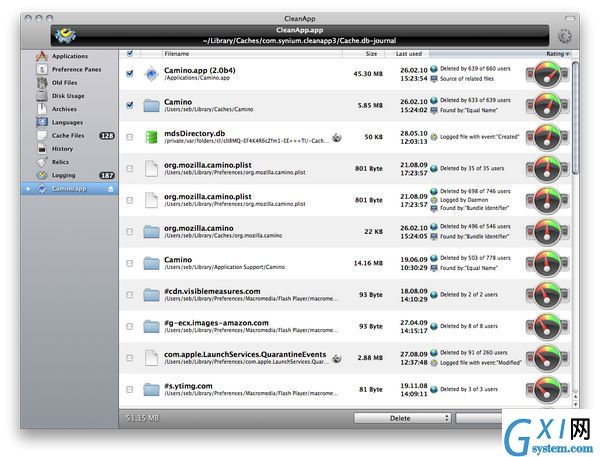
Task: Click the settings gear icon in the header
Action: click(x=564, y=36)
